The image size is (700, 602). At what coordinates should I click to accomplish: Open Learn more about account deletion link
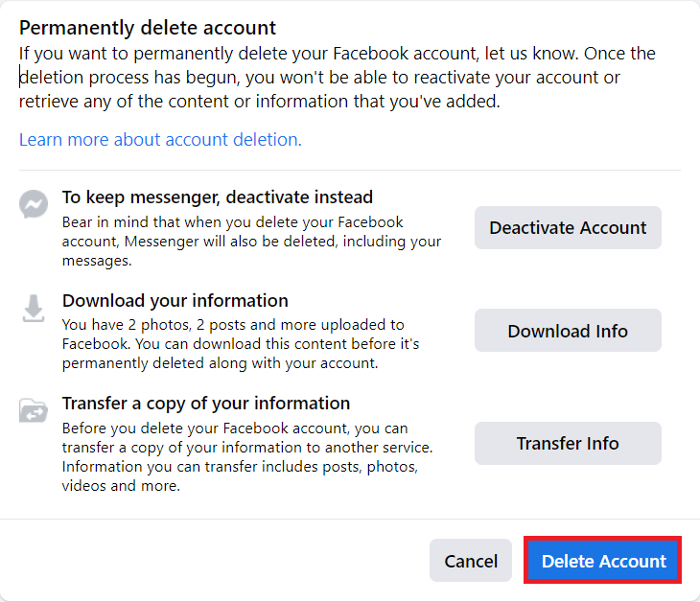point(160,140)
